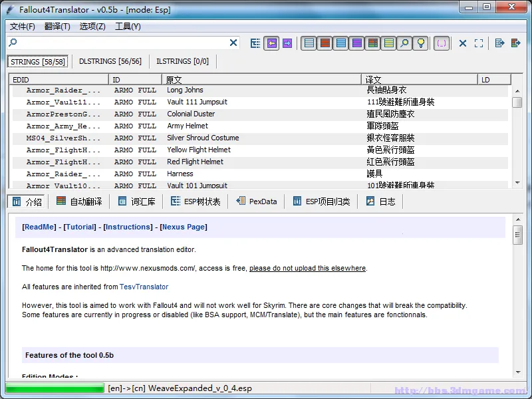Toggle the purple lines filter button
The width and height of the screenshot is (532, 399).
[x=357, y=43]
